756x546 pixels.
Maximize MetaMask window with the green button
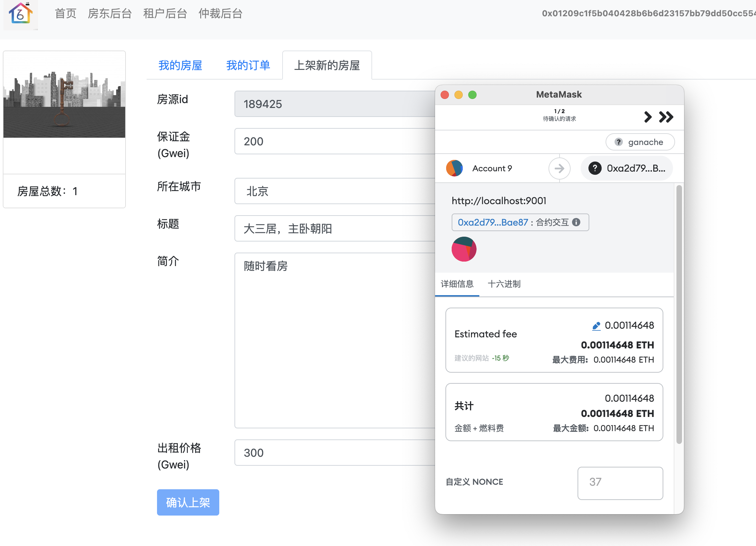point(472,95)
